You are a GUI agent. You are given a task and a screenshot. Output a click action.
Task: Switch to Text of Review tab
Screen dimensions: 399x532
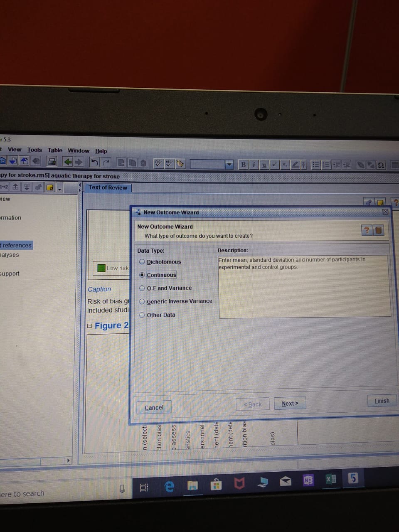pyautogui.click(x=108, y=187)
